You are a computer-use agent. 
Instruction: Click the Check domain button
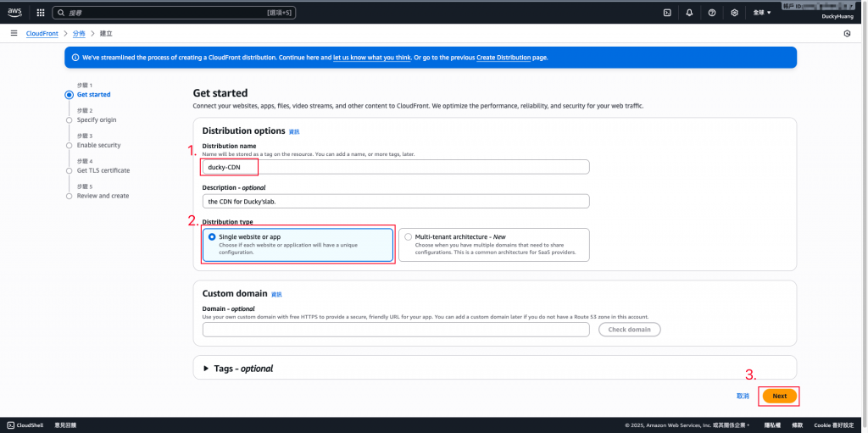(x=630, y=330)
